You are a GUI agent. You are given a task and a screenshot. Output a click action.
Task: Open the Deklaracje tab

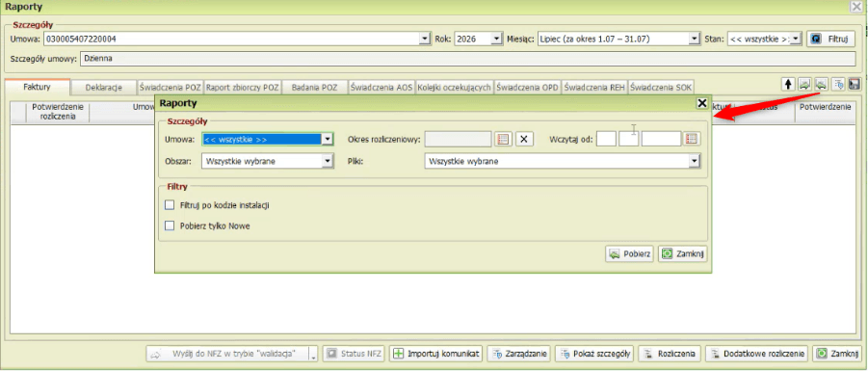(x=103, y=88)
